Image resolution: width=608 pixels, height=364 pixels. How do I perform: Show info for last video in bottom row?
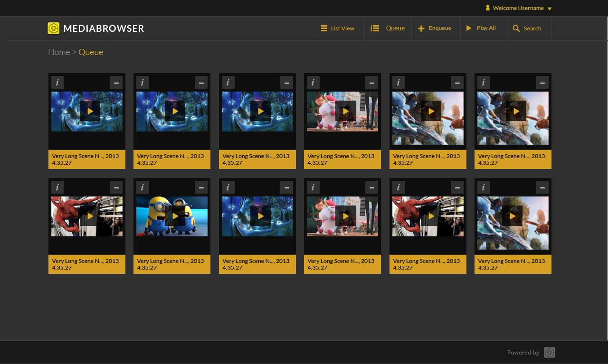(484, 187)
